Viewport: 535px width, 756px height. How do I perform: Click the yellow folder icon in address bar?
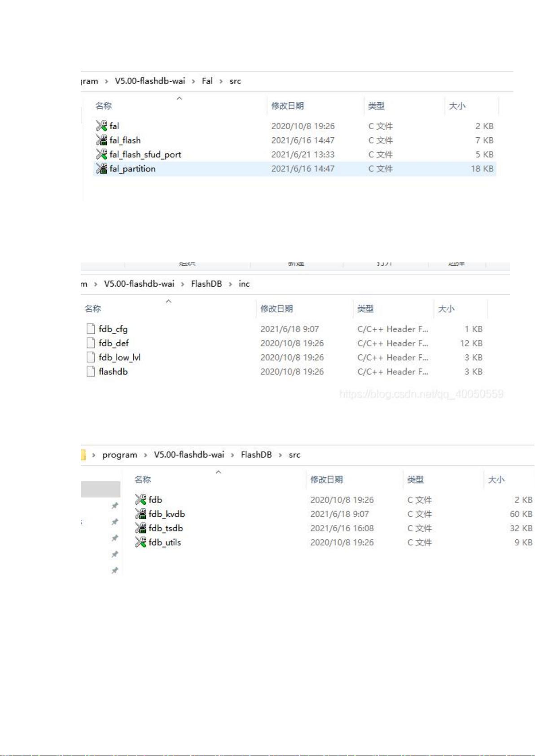(x=83, y=455)
